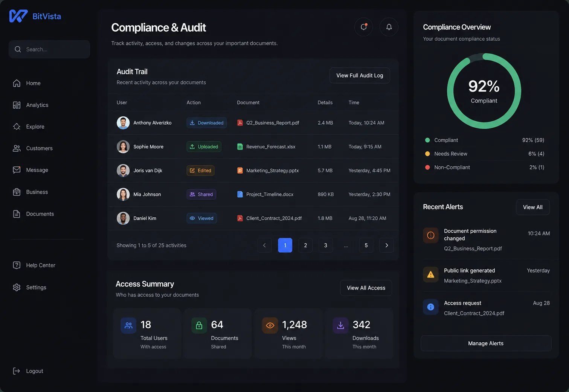
Task: Click the Edited action badge
Action: tap(200, 171)
